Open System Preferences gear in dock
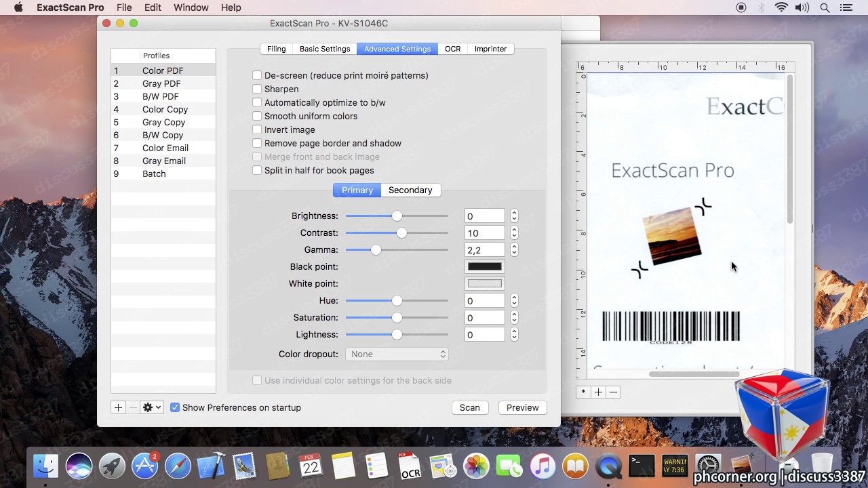The image size is (868, 488). click(x=707, y=466)
